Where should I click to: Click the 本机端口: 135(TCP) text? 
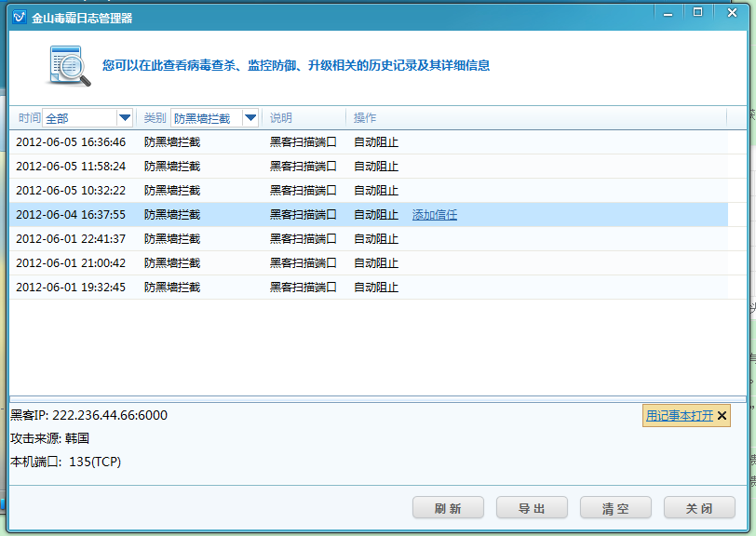65,462
